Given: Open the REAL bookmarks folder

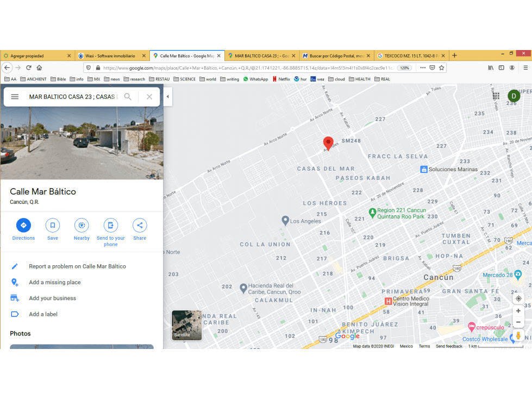Looking at the screenshot, I should 382,79.
